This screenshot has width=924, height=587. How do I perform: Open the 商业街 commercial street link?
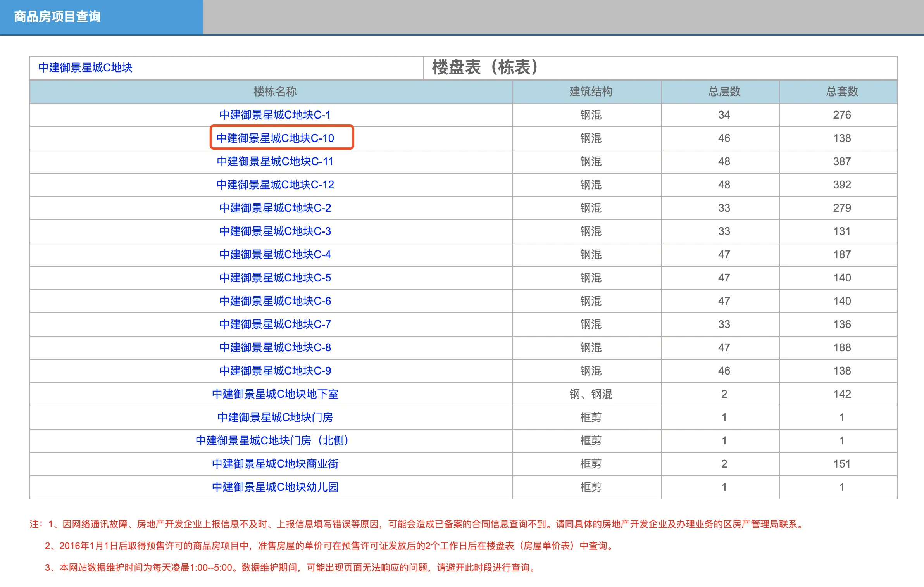[x=275, y=464]
